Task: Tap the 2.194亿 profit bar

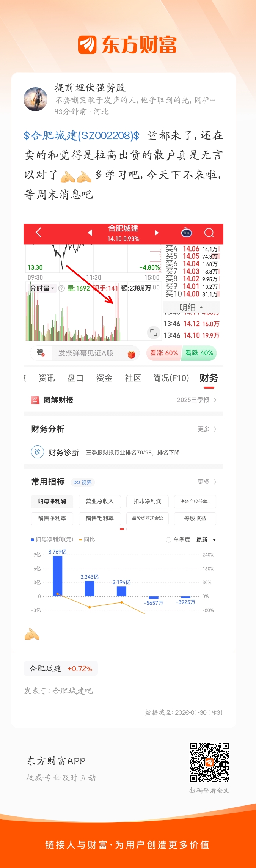Action: pos(121,591)
